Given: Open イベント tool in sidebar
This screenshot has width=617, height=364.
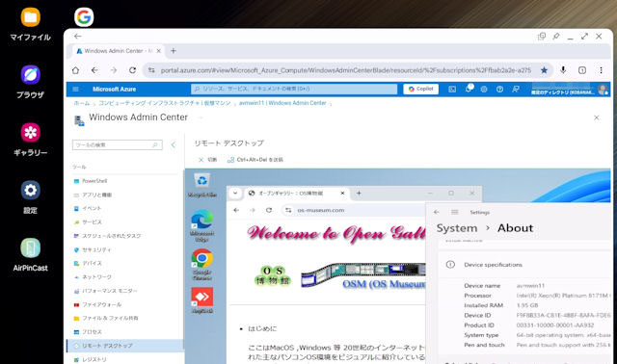Looking at the screenshot, I should tap(92, 208).
